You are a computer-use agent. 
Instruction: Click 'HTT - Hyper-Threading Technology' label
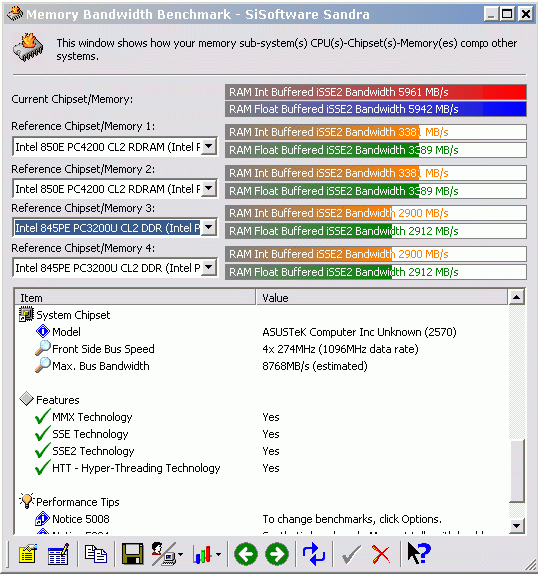[x=136, y=468]
